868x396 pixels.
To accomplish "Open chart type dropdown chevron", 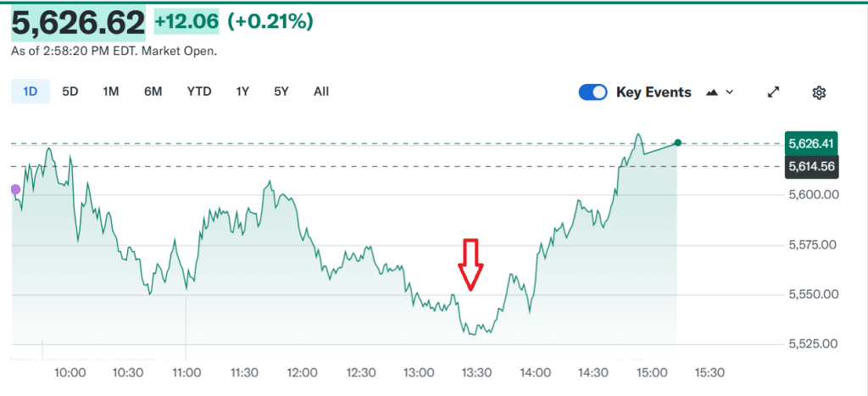I will pos(730,92).
